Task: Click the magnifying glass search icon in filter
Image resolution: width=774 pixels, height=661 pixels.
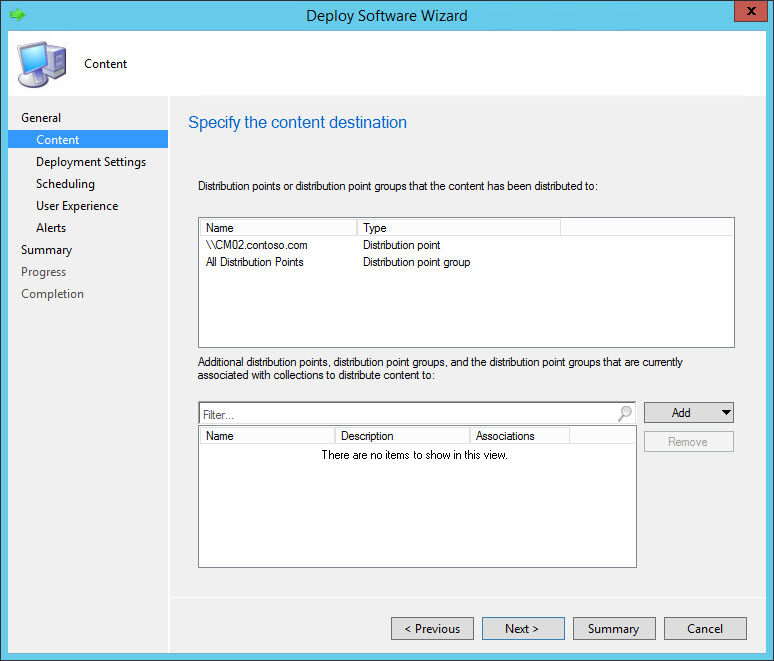Action: [x=625, y=413]
